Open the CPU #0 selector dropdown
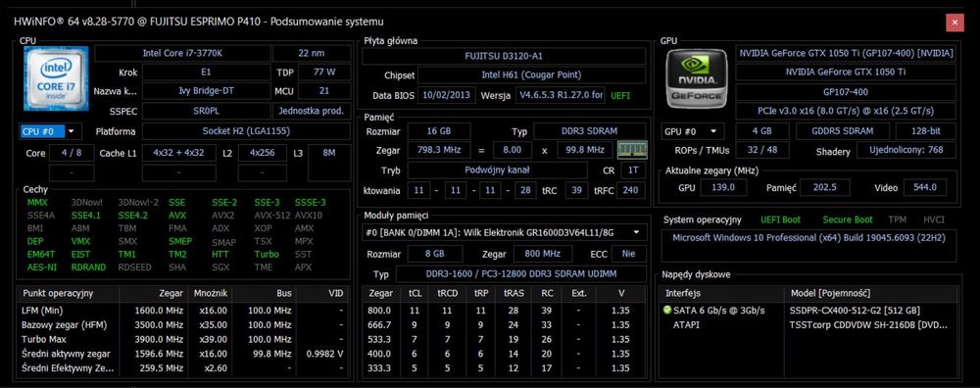This screenshot has height=388, width=980. tap(51, 131)
